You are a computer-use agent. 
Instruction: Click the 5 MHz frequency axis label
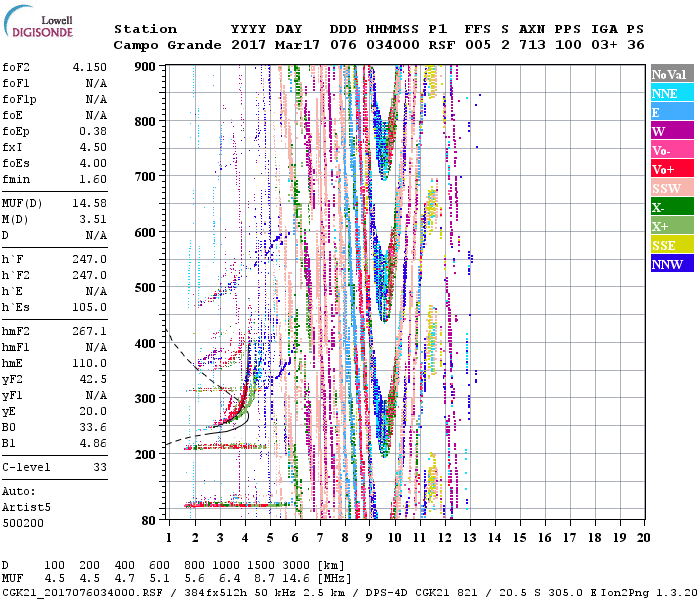(x=270, y=538)
